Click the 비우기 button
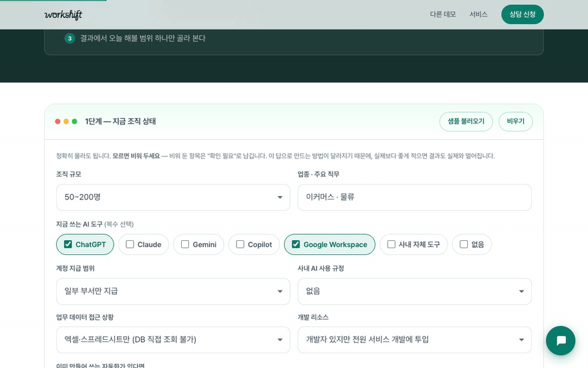Image resolution: width=588 pixels, height=368 pixels. (516, 121)
